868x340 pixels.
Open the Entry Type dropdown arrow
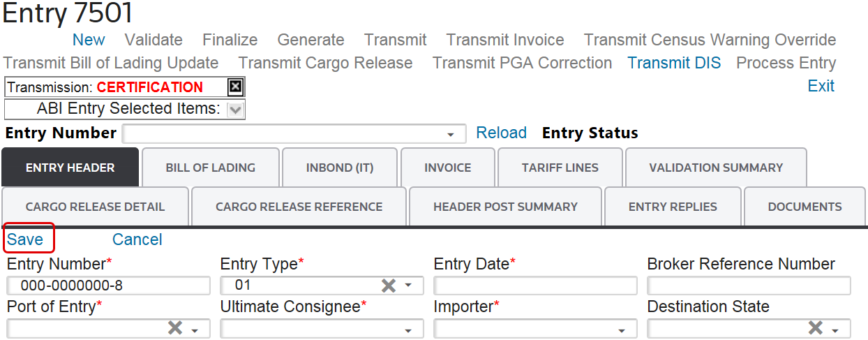pyautogui.click(x=409, y=286)
